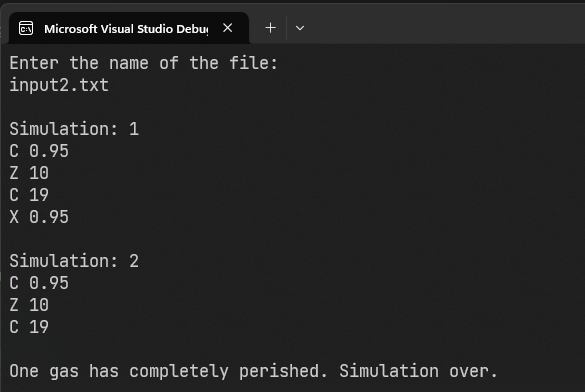
Task: Open a new terminal tab with plus
Action: tap(270, 28)
